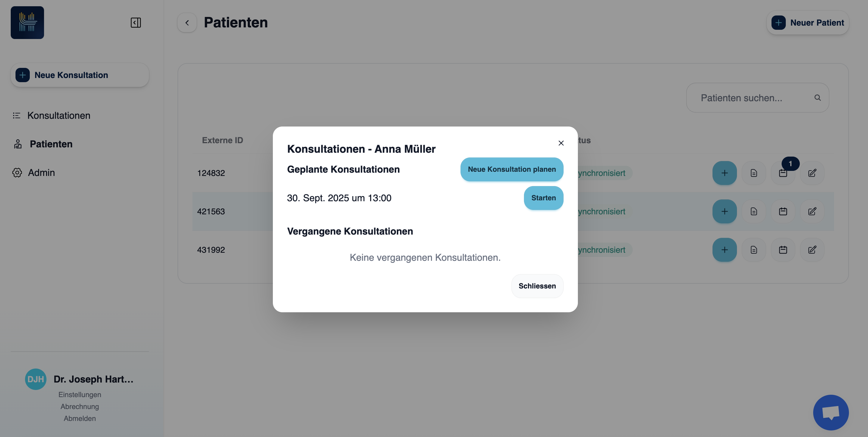This screenshot has width=868, height=437.
Task: Open calendar icon for patient 431992
Action: 783,250
